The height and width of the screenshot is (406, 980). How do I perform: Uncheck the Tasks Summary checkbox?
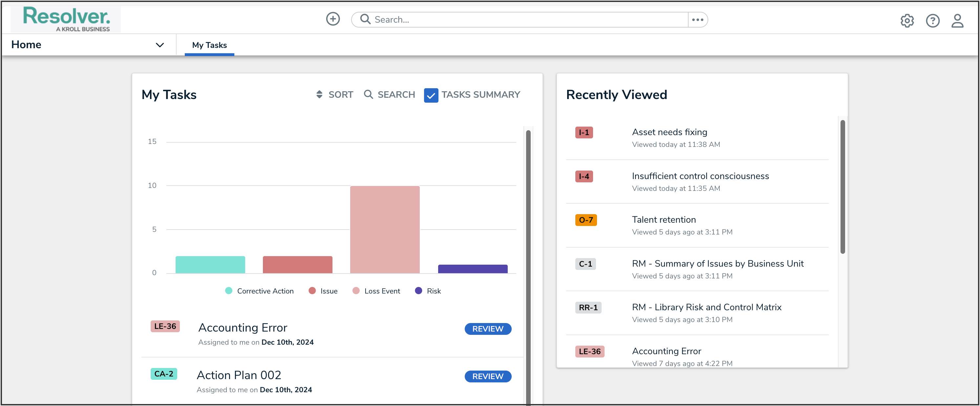(431, 95)
